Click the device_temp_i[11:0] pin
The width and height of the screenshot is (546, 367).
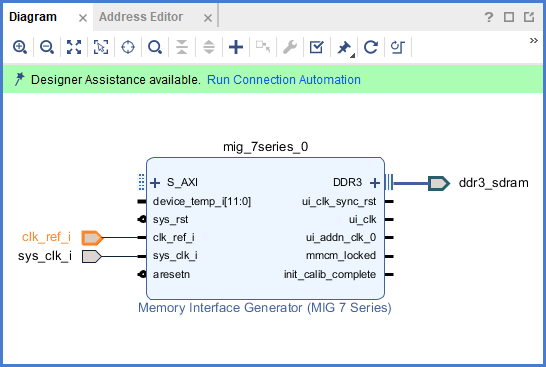[x=202, y=201]
